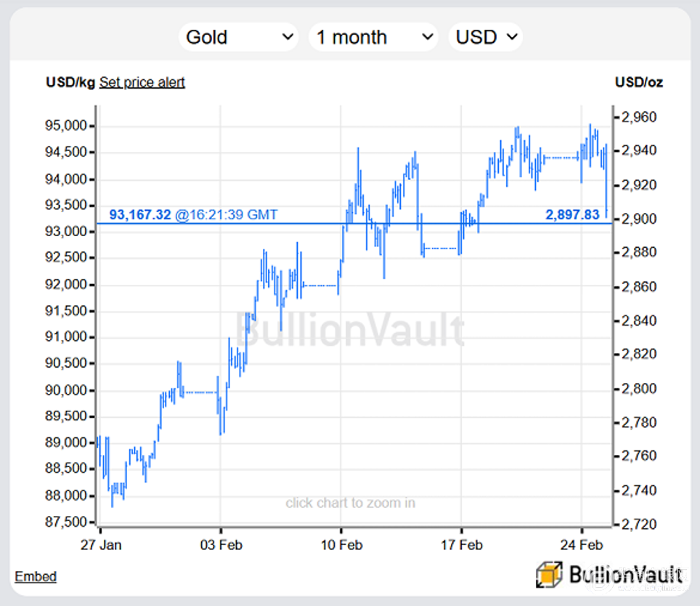The image size is (700, 606).
Task: Click the Set price alert link
Action: point(142,82)
